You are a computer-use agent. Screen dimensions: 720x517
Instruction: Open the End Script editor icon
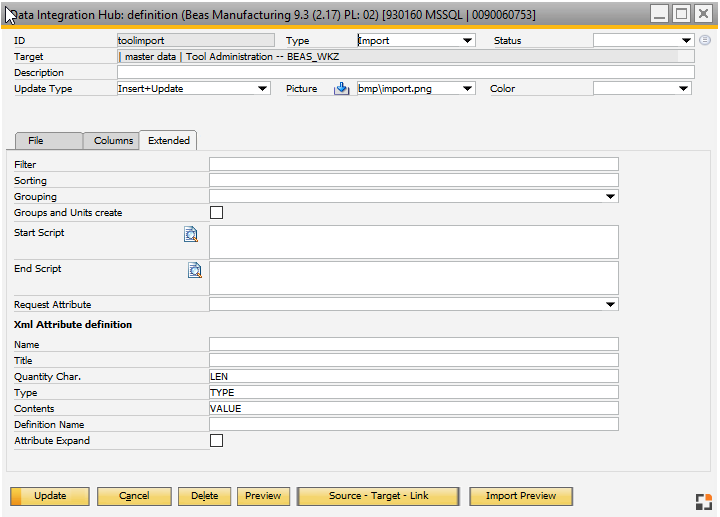click(195, 270)
